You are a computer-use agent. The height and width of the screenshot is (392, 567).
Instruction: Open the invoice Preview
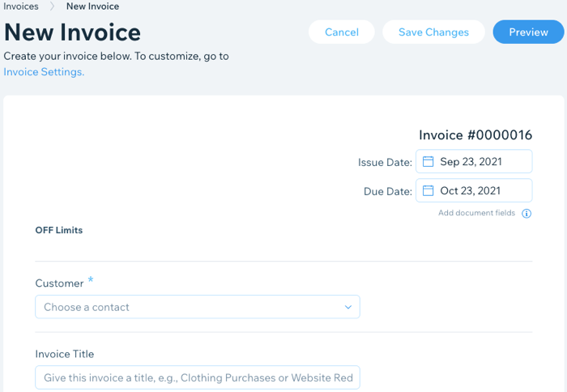pos(528,32)
